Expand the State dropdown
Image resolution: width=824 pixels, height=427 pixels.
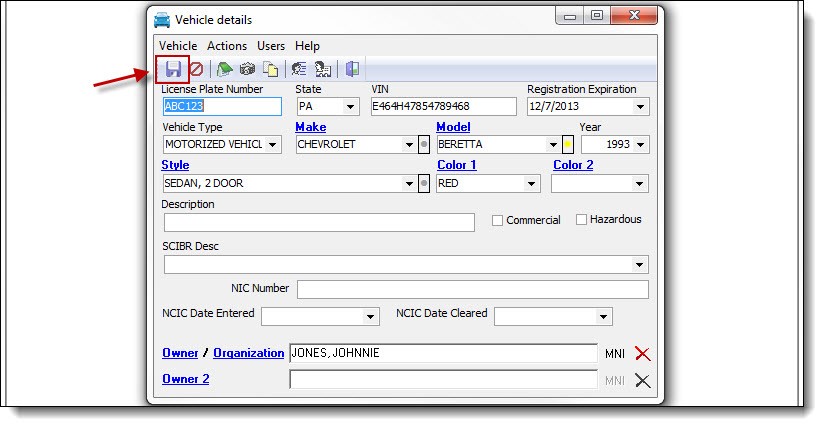click(350, 107)
